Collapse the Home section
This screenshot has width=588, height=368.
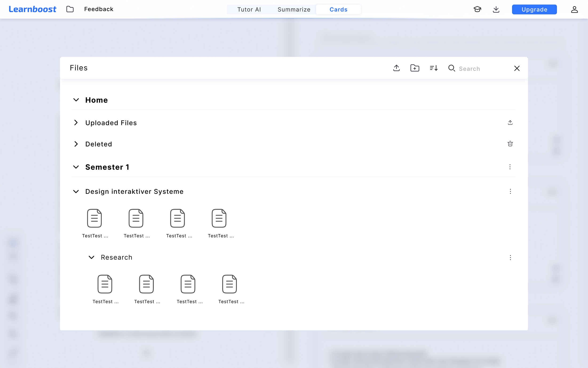click(76, 100)
